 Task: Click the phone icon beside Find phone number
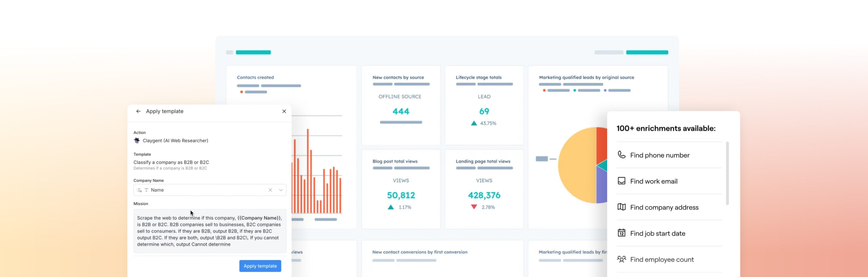tap(622, 155)
